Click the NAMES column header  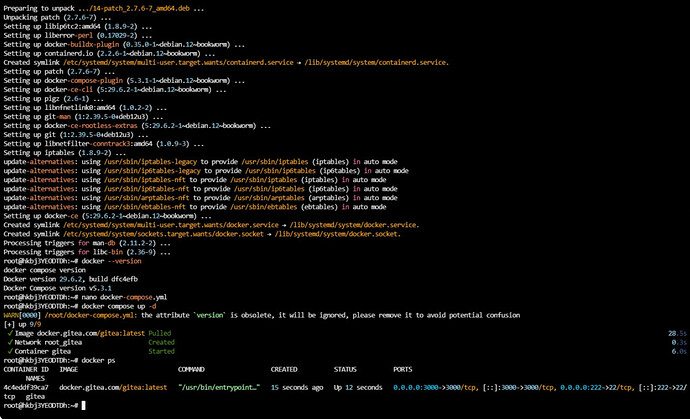[35, 379]
